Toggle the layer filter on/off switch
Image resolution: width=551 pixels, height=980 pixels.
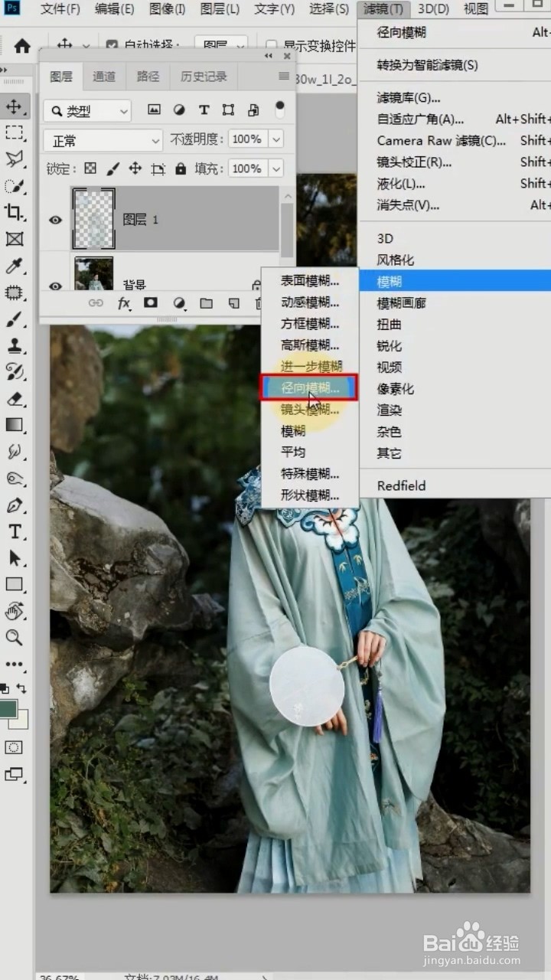tap(279, 109)
